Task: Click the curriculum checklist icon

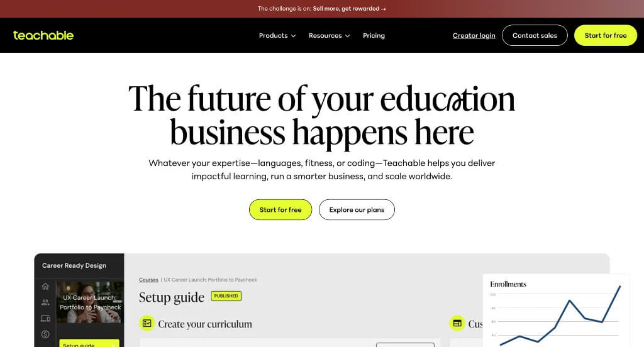Action: point(147,324)
